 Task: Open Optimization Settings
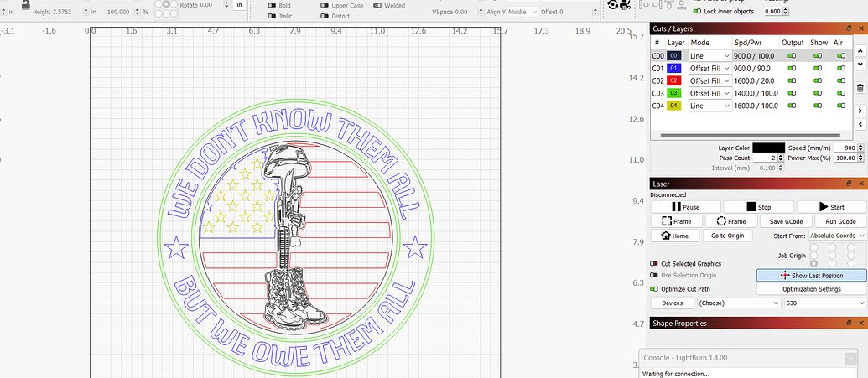pyautogui.click(x=811, y=289)
